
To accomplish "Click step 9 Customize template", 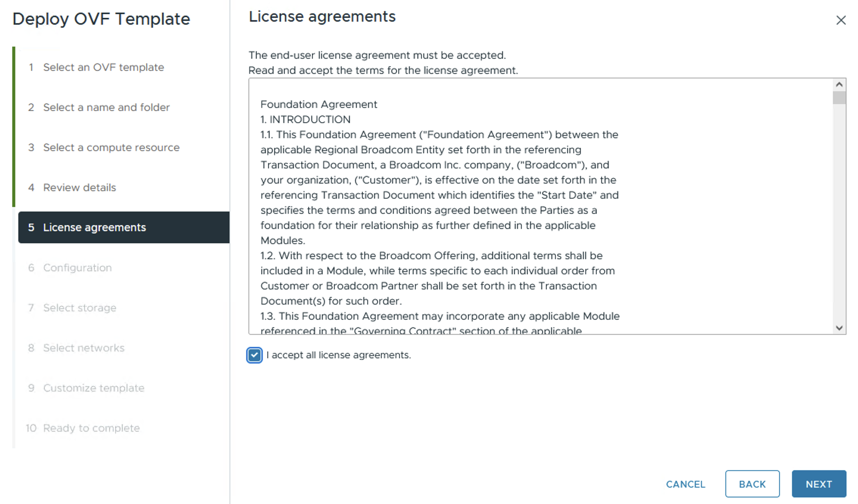I will (x=94, y=388).
